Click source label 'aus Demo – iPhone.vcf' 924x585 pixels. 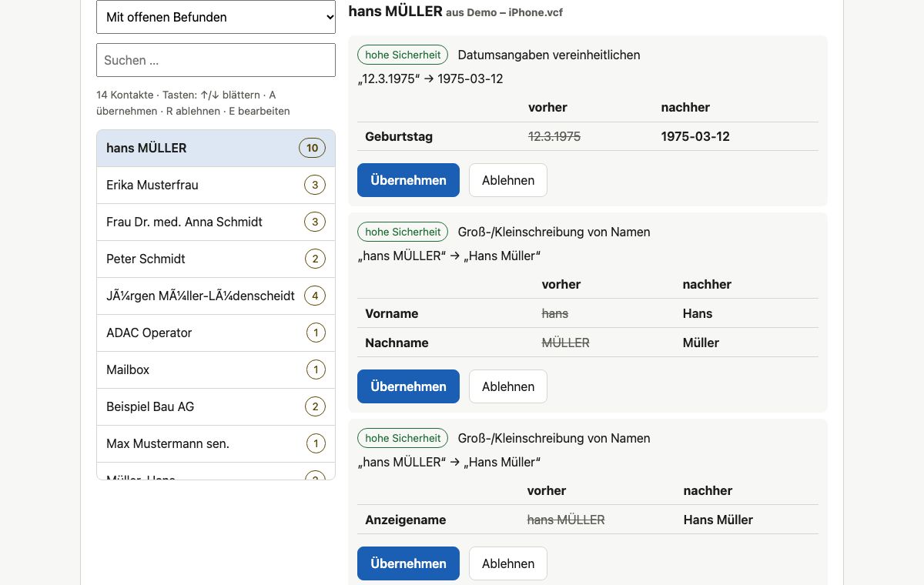[504, 12]
